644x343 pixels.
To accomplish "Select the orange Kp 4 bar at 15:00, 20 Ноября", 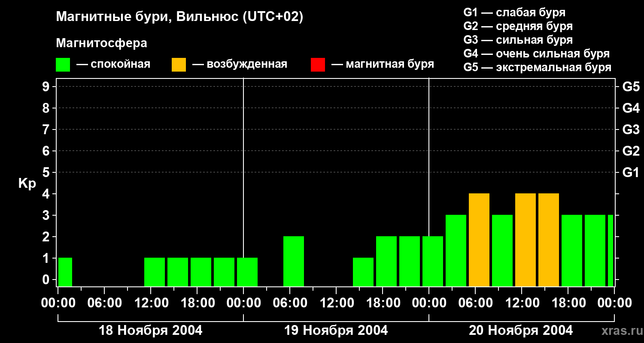I will pos(549,240).
